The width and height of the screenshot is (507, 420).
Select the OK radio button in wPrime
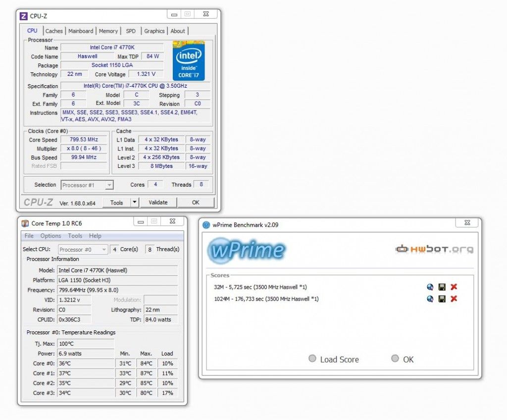coord(395,359)
